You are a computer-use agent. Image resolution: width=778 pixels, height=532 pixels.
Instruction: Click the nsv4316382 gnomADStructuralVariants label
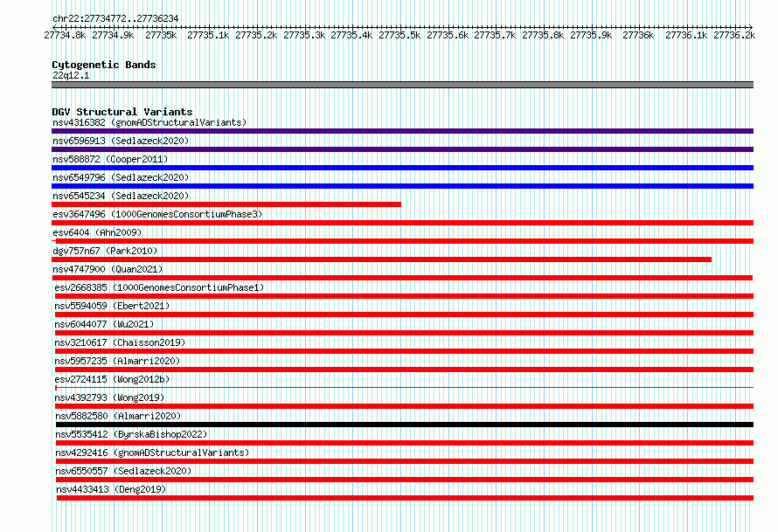point(149,122)
